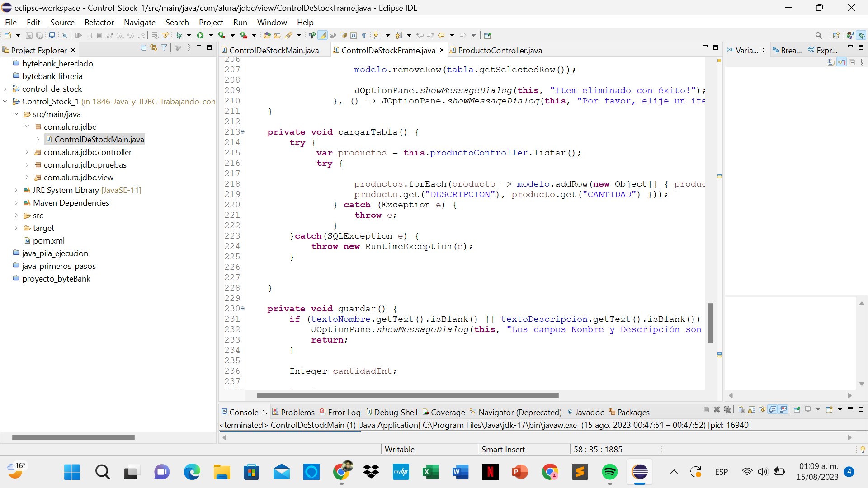868x488 pixels.
Task: Toggle Link with Editor in Project Explorer
Action: click(154, 48)
